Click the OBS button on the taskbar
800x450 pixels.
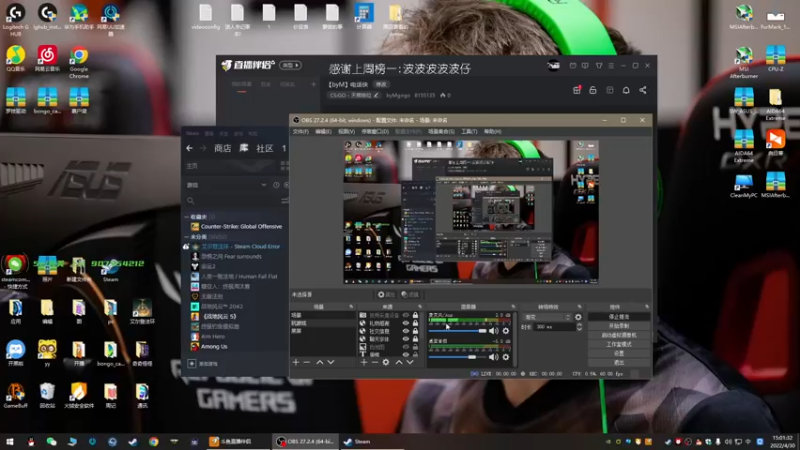pyautogui.click(x=305, y=441)
